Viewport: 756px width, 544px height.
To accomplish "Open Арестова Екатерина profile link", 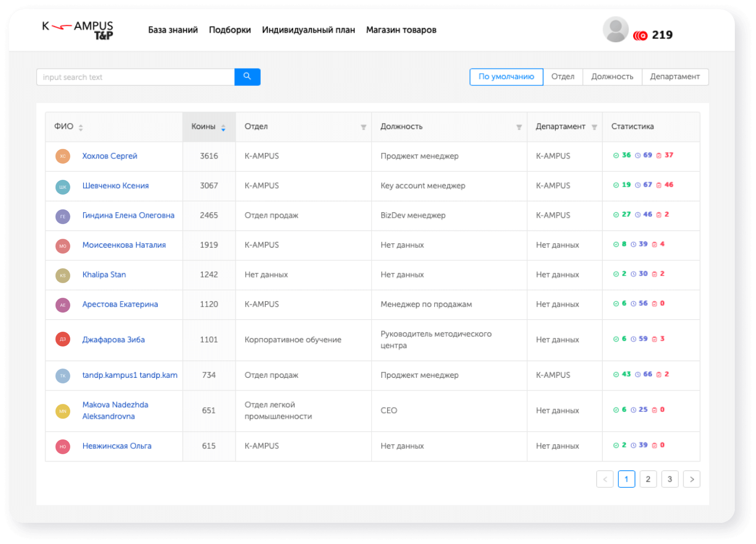I will tap(120, 304).
